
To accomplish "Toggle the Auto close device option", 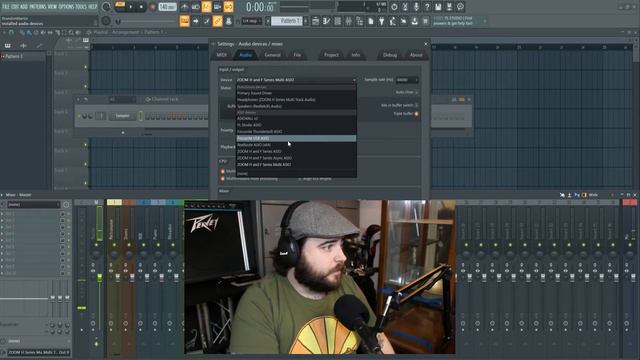I will [416, 92].
